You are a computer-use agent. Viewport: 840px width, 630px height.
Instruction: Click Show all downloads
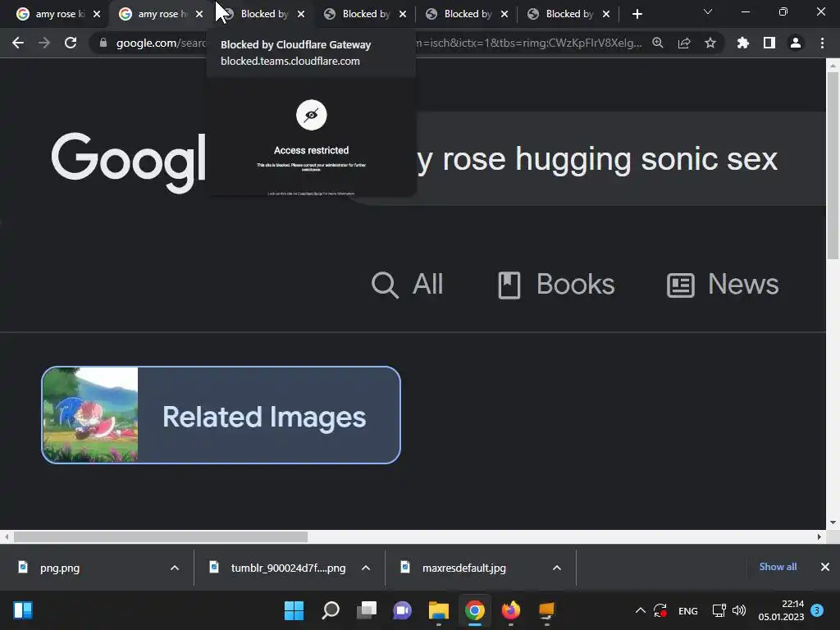[x=778, y=567]
